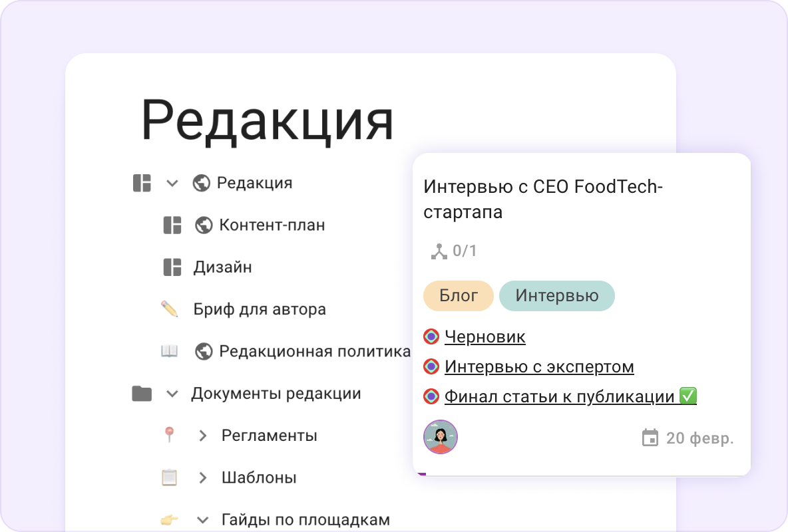Click the open book icon for Редакционная политика
Viewport: 788px width, 532px height.
point(170,351)
